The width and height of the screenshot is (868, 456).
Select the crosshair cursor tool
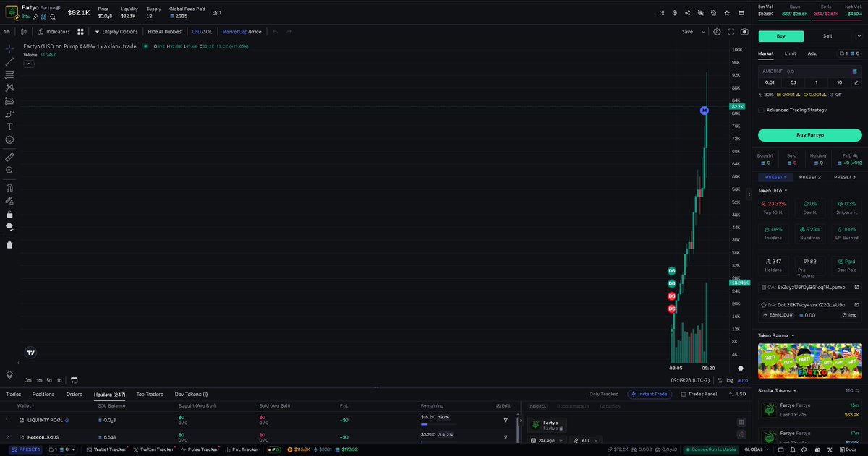[x=9, y=48]
